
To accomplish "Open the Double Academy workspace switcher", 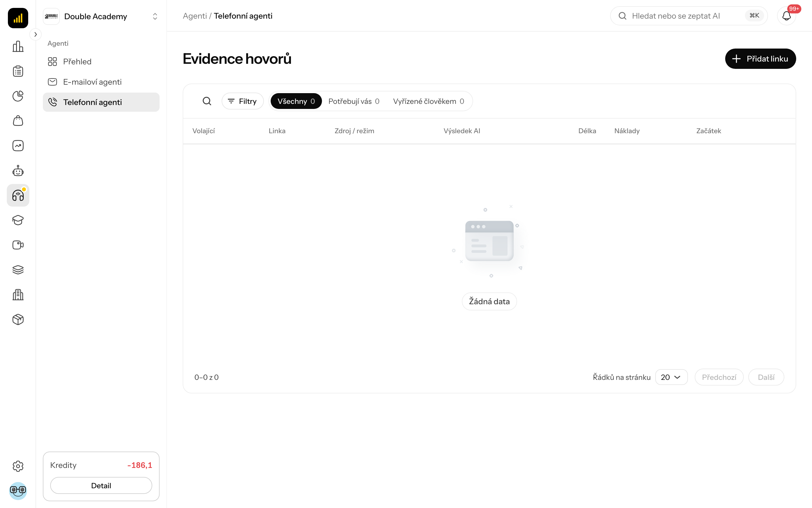I will click(101, 16).
